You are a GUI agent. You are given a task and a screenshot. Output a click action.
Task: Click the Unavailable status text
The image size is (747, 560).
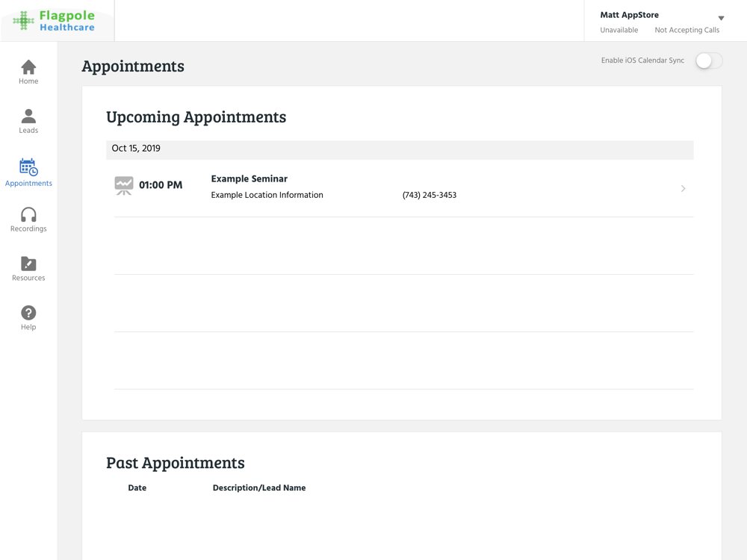[x=619, y=30]
